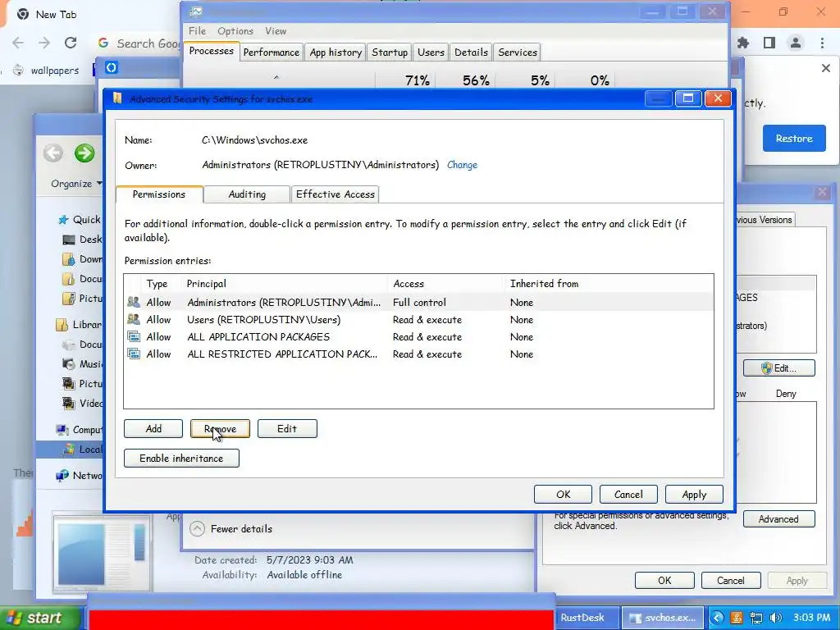This screenshot has height=630, width=840.
Task: Open Libraries in Explorer sidebar
Action: (80, 325)
